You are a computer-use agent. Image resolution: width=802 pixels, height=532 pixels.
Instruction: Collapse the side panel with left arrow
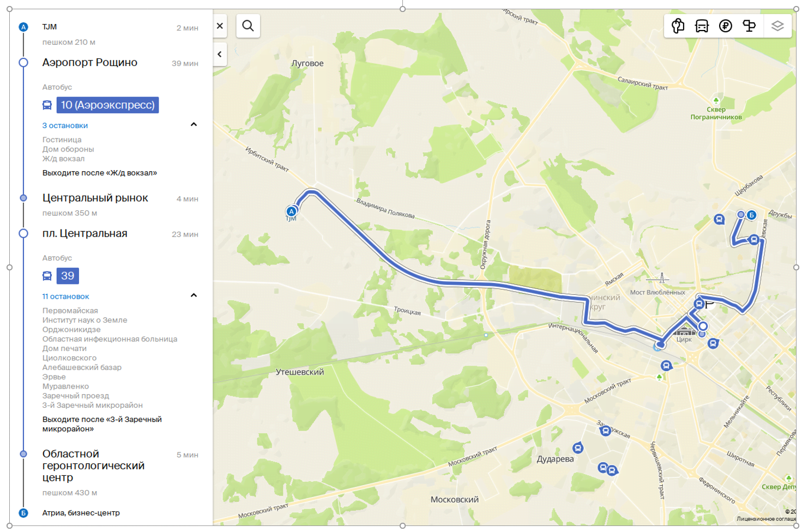(x=220, y=54)
